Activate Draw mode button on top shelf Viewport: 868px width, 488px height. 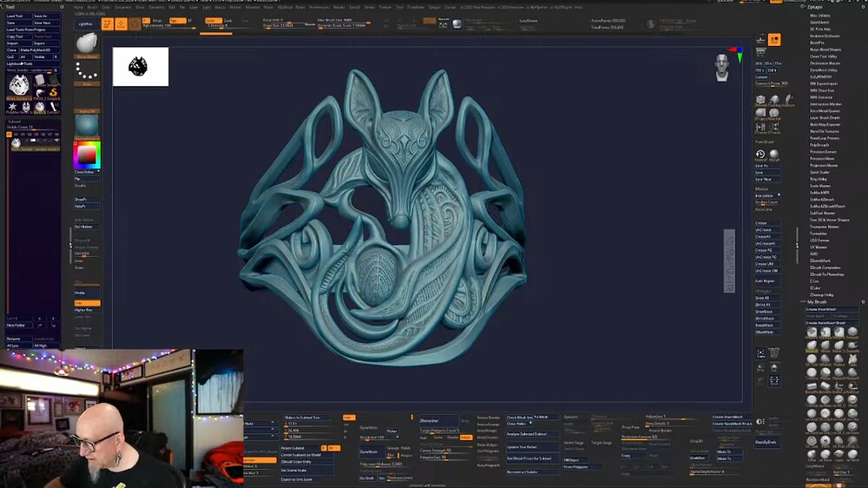tap(121, 23)
